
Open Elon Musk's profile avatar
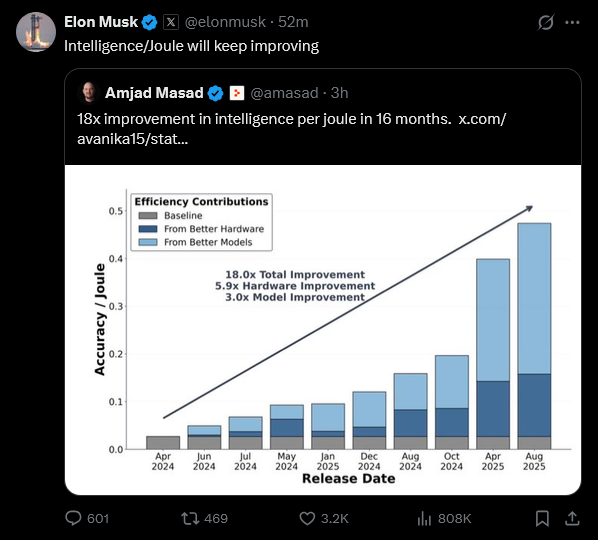pos(36,32)
